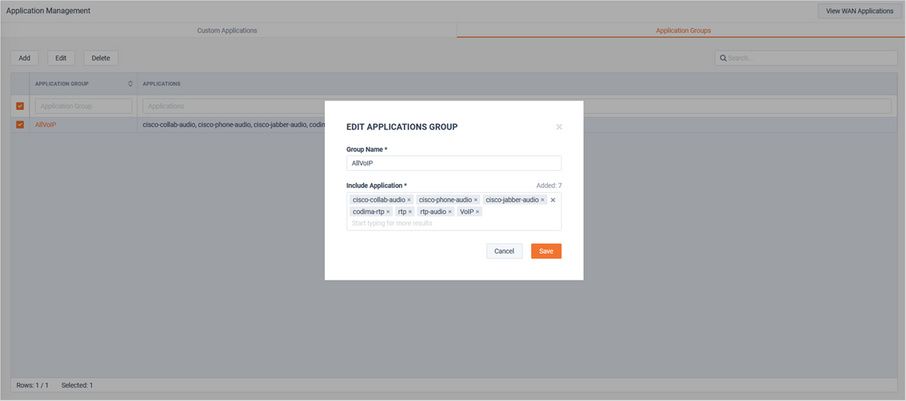
Task: Click the Edit button
Action: (61, 58)
